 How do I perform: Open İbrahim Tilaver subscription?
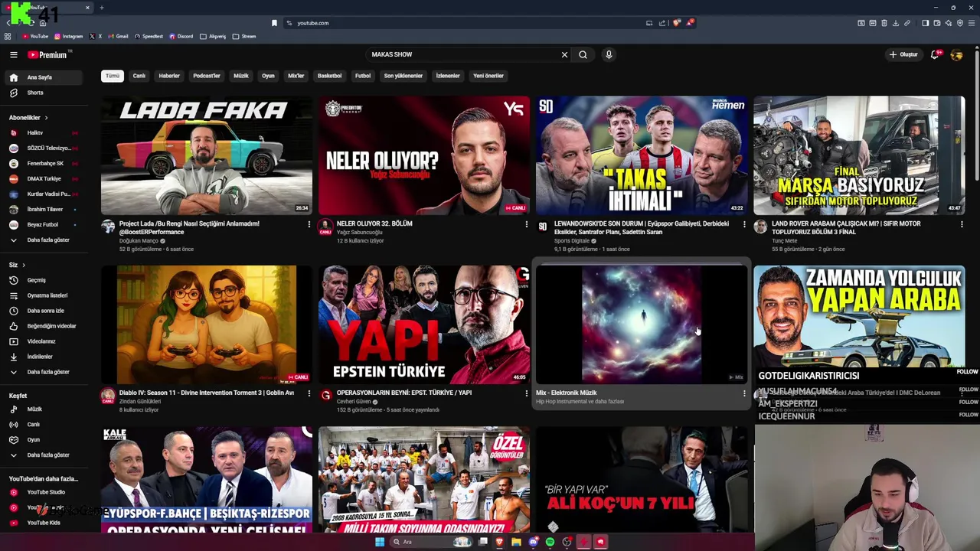tap(45, 210)
